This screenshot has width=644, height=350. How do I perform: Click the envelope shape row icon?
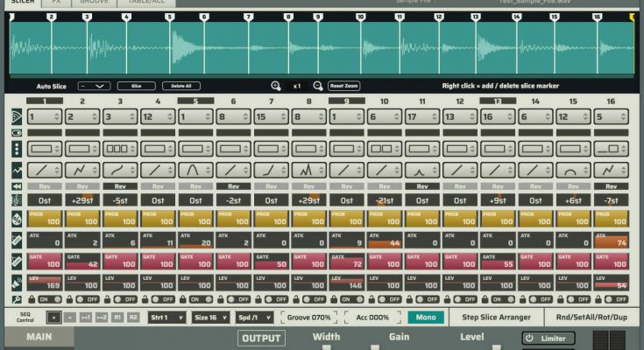(17, 167)
